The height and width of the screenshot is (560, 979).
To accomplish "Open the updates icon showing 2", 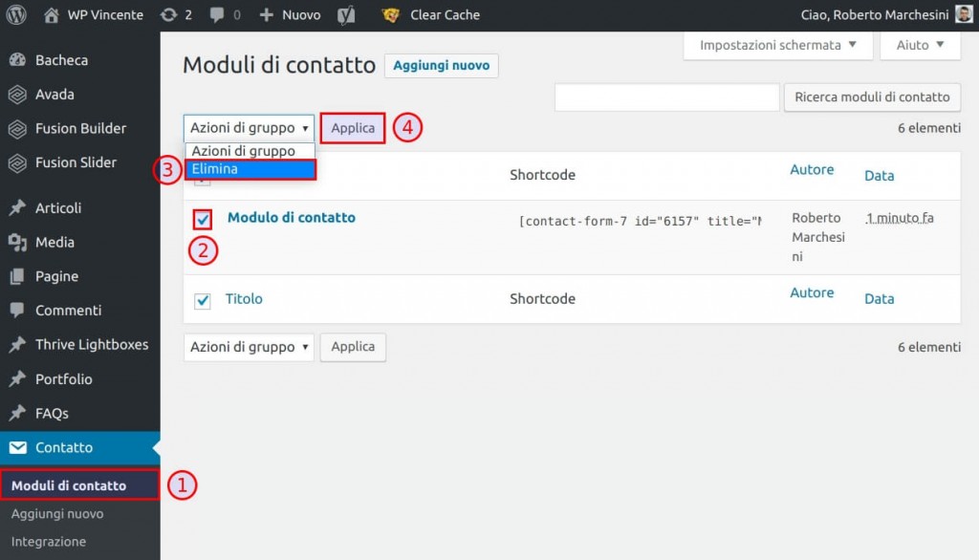I will tap(168, 14).
